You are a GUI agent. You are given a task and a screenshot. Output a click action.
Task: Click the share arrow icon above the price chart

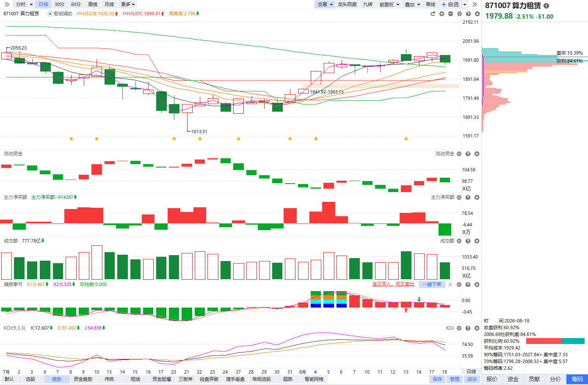coord(433,14)
